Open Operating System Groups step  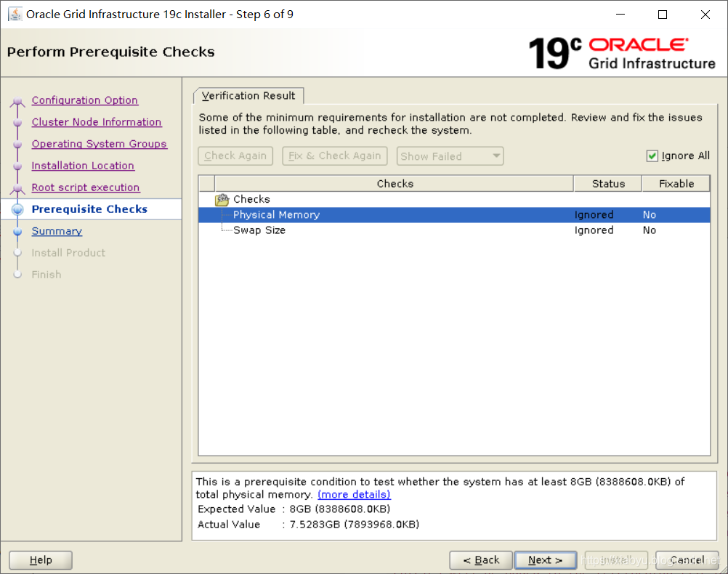100,144
